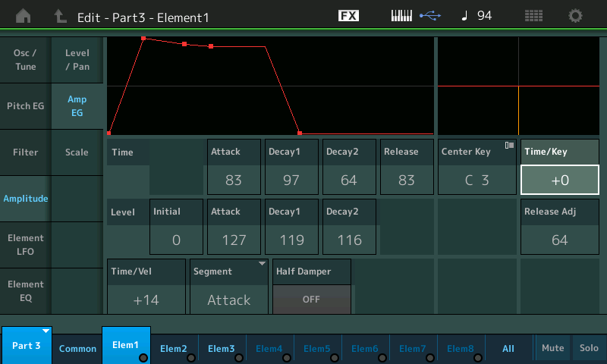The height and width of the screenshot is (364, 607).
Task: Switch to the Filter tab
Action: tap(25, 152)
